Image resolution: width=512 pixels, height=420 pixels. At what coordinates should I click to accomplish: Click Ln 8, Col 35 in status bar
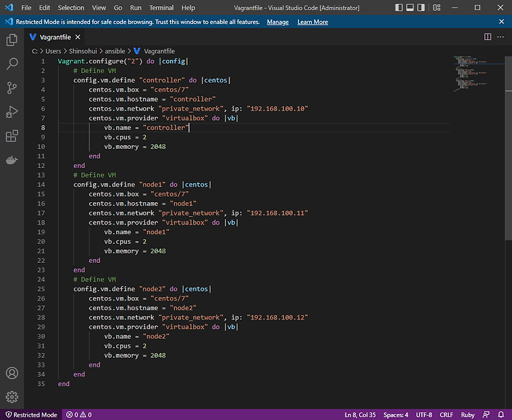pos(360,415)
